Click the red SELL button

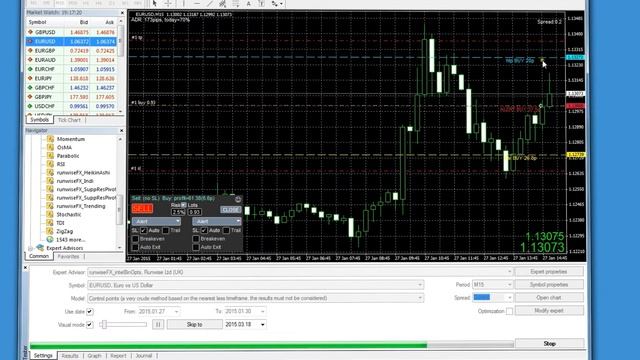point(142,209)
